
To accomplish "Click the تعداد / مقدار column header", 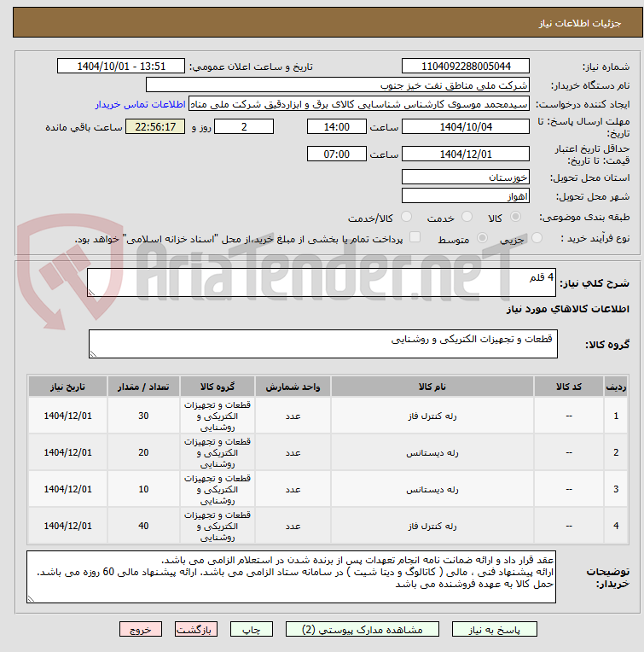I will tap(143, 387).
